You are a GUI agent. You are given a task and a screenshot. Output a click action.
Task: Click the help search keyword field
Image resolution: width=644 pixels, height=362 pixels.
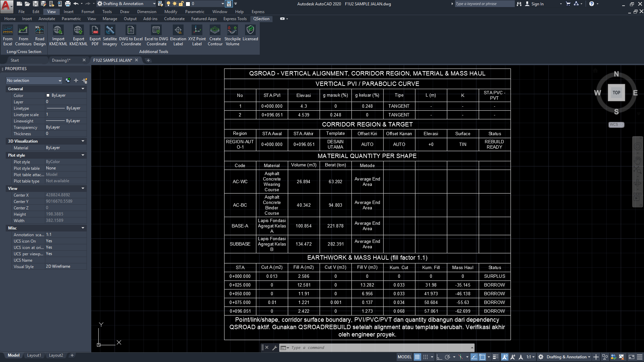point(484,4)
